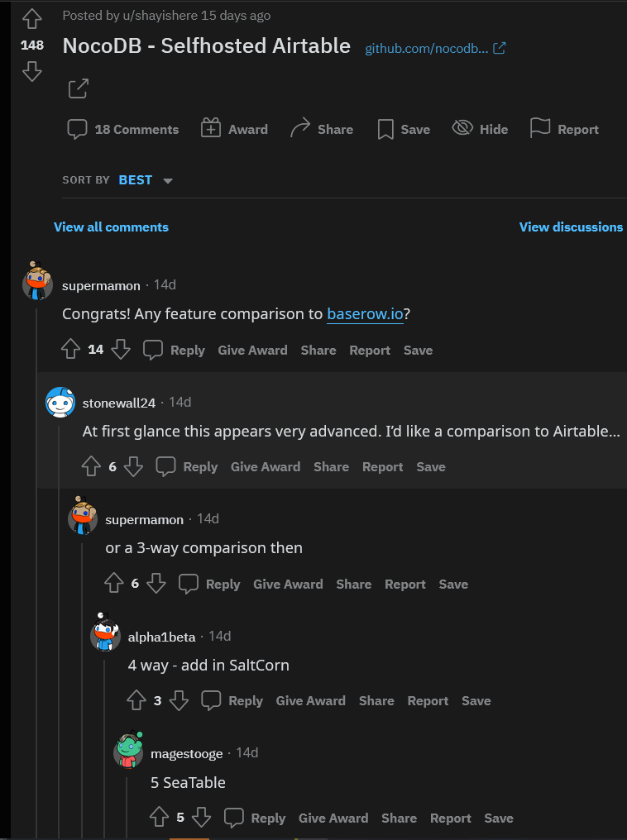The height and width of the screenshot is (840, 627).
Task: Open the Sort By Best dropdown
Action: point(146,180)
